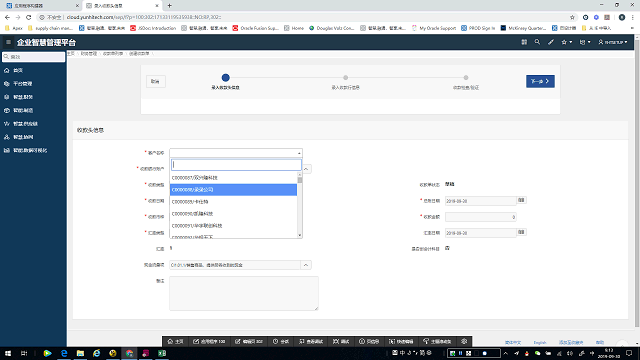Select the C0000087 customer option
640x360 pixels.
point(233,178)
